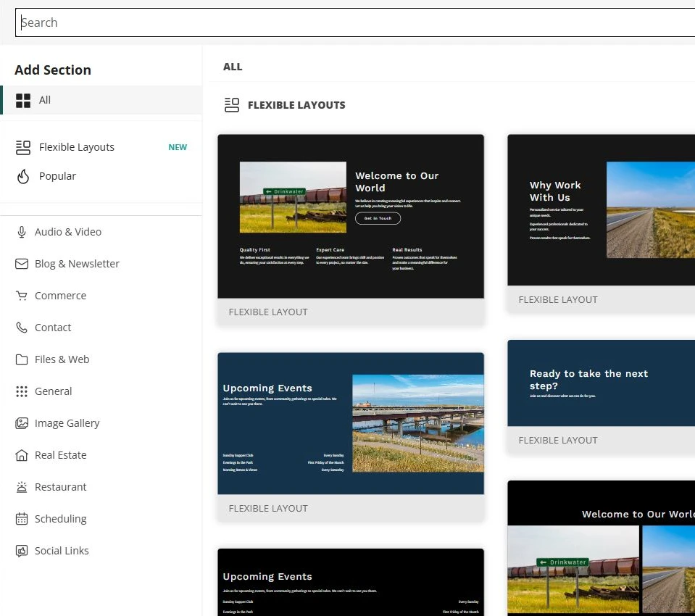Open the Files & Web category
695x616 pixels.
(x=101, y=359)
